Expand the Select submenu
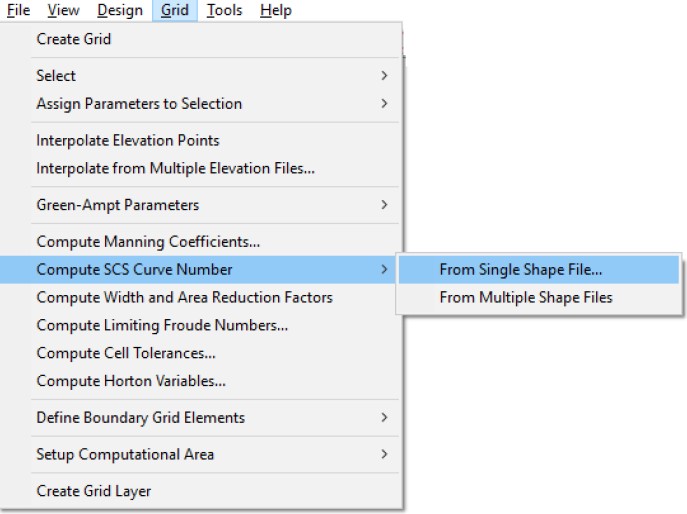 56,76
